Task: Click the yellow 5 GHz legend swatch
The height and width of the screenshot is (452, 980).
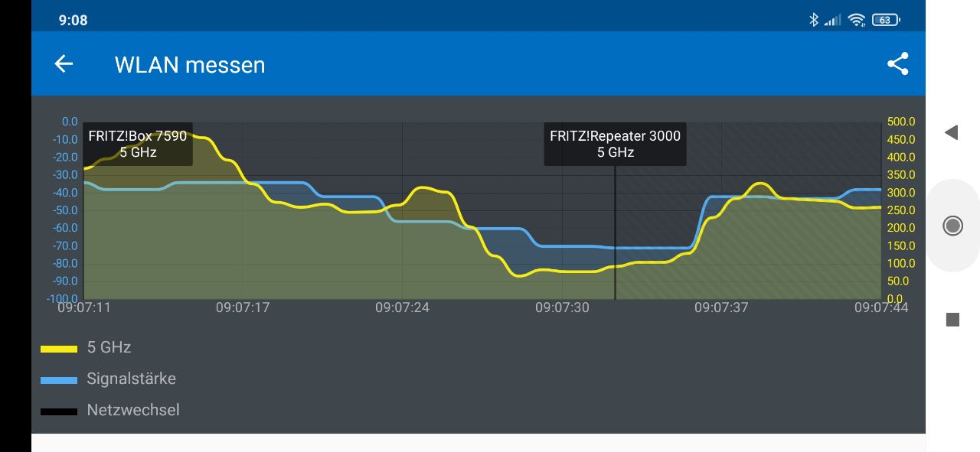Action: tap(59, 349)
